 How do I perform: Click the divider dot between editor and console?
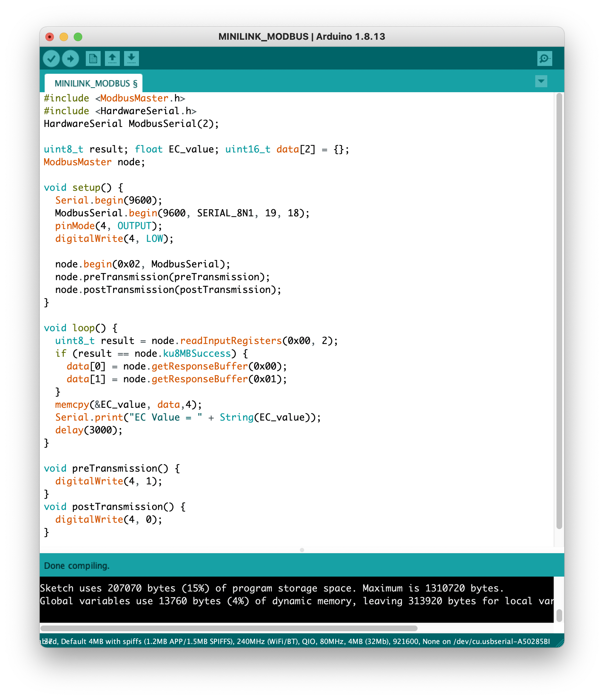(x=302, y=550)
